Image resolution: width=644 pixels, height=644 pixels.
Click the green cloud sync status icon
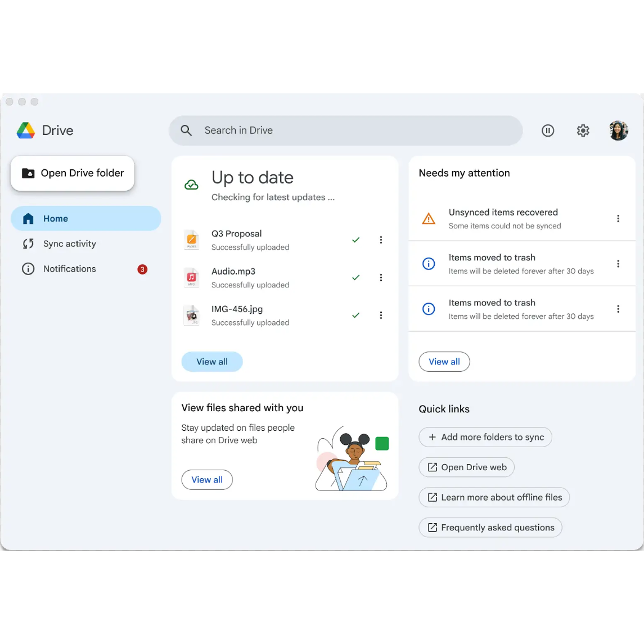click(x=191, y=185)
